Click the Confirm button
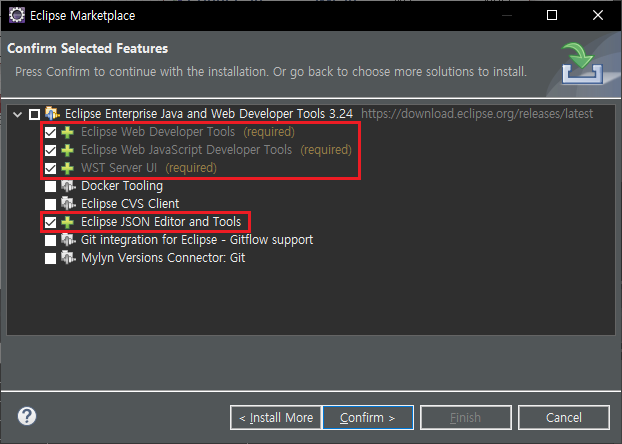The width and height of the screenshot is (622, 444). [368, 417]
